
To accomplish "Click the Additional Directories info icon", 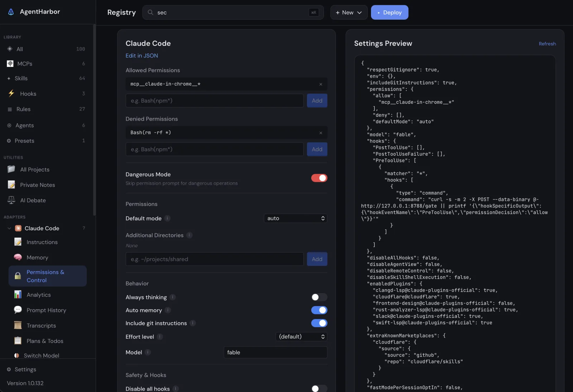I will coord(189,235).
